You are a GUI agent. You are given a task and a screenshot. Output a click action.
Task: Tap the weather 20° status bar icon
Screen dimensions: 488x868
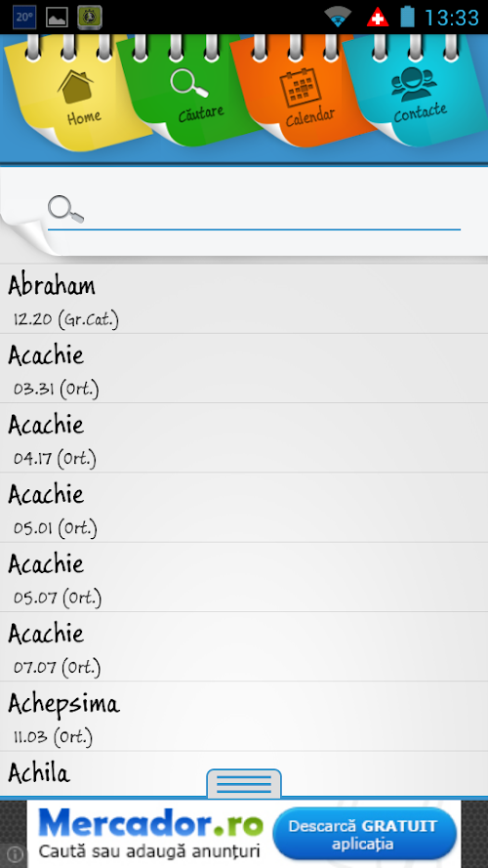click(x=24, y=18)
